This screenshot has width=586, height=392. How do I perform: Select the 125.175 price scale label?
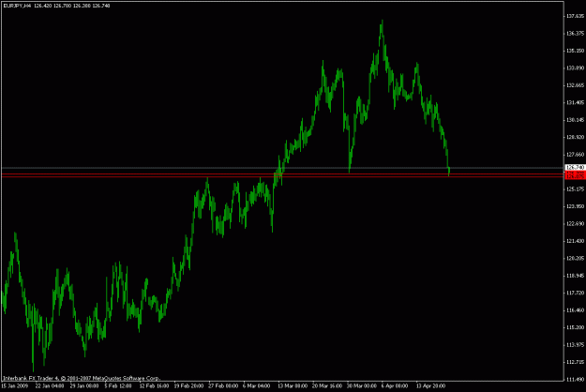pyautogui.click(x=575, y=189)
